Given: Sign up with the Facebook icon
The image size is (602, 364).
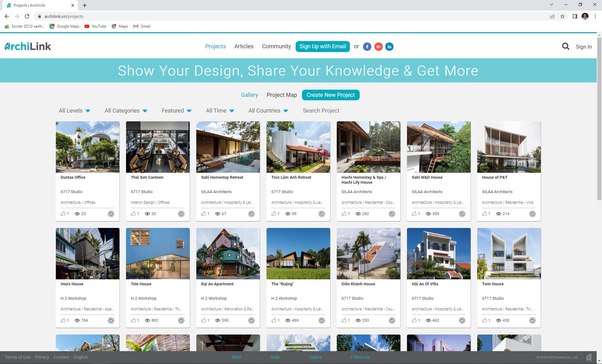Looking at the screenshot, I should coord(367,47).
